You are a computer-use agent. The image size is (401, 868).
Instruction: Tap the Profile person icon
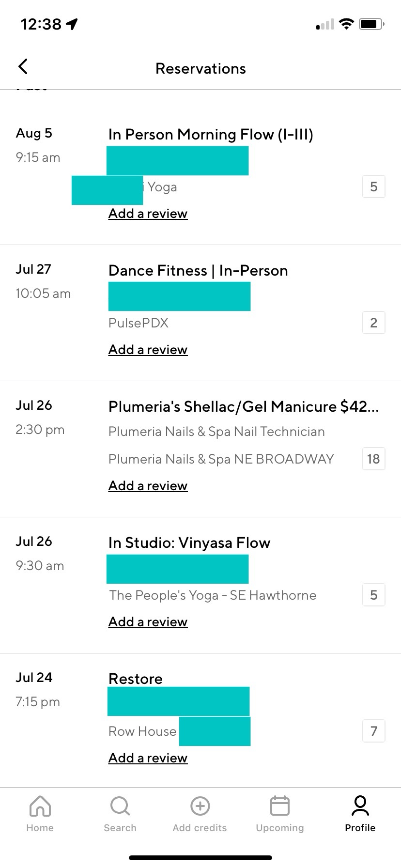[x=360, y=806]
